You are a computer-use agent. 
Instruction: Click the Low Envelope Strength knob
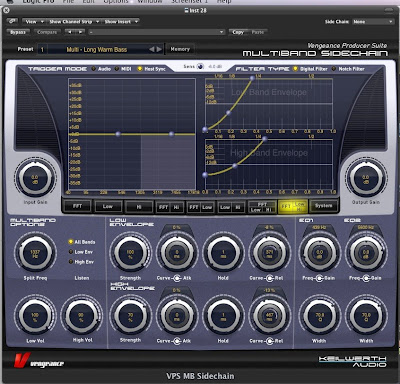[130, 253]
